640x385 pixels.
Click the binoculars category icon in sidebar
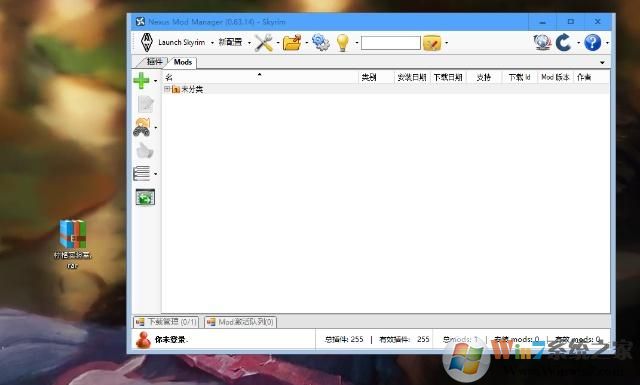pos(142,127)
